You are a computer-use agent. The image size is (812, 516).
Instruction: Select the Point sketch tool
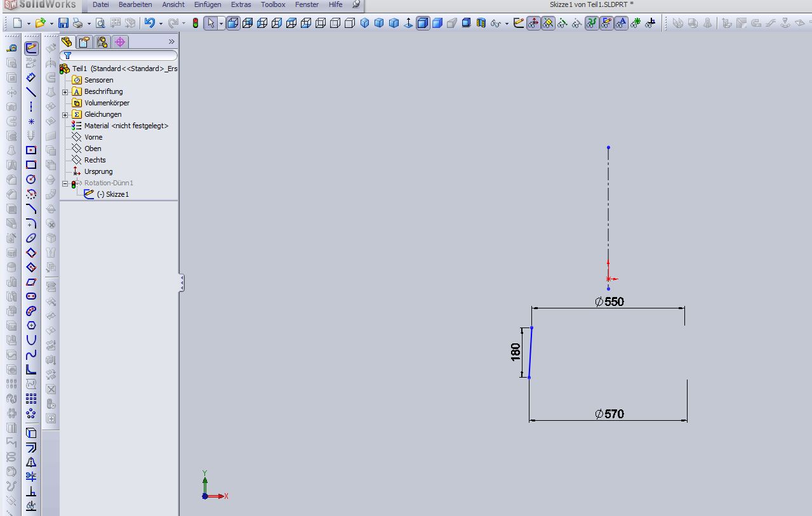tap(31, 121)
